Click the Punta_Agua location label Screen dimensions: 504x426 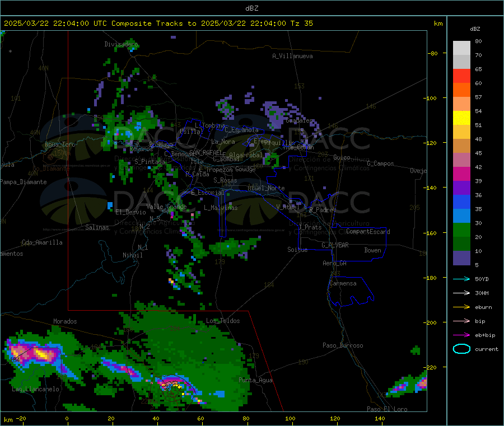(255, 380)
